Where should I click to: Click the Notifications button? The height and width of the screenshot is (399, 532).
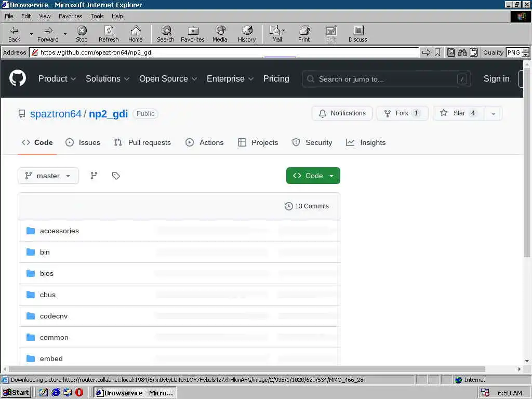click(x=342, y=113)
